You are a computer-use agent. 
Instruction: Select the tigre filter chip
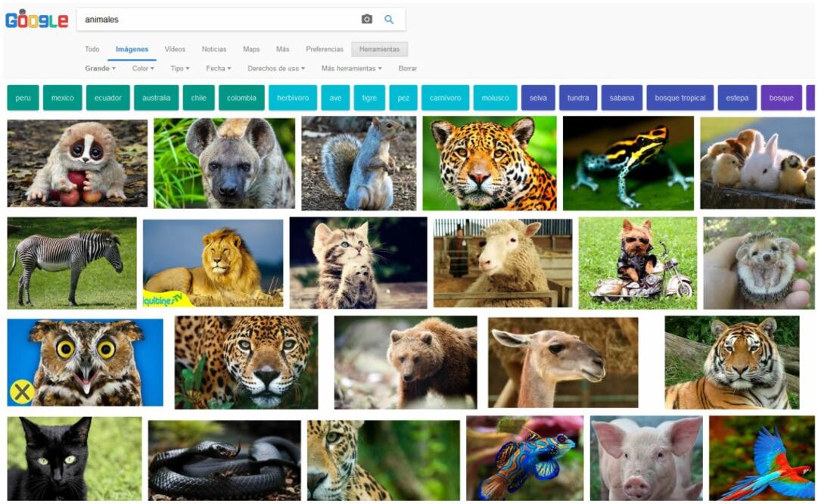click(x=369, y=98)
